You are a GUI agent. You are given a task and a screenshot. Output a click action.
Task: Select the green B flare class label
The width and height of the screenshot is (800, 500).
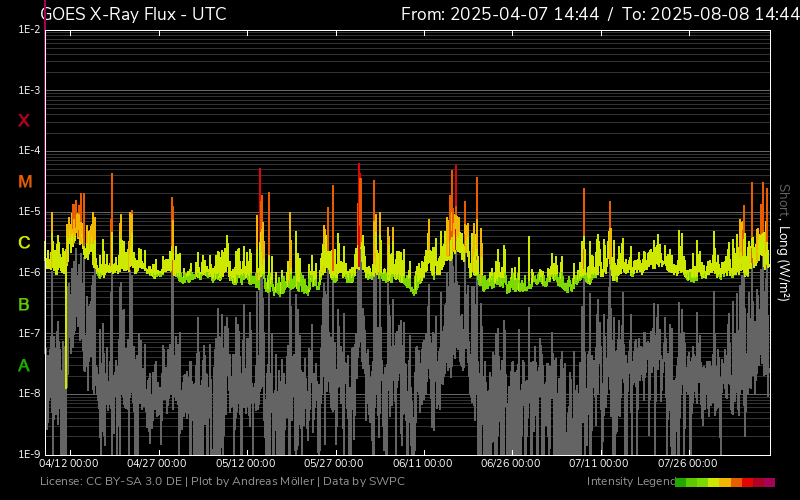tap(24, 304)
